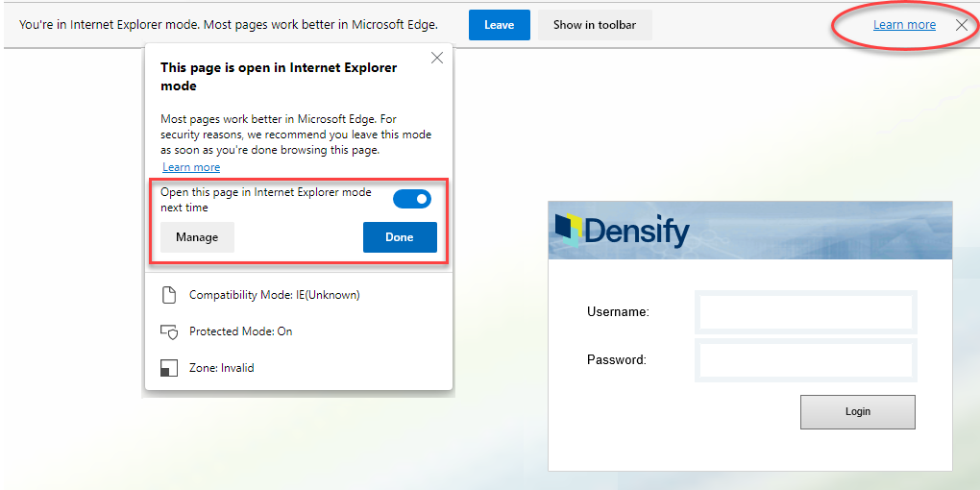Viewport: 980px width, 490px height.
Task: Focus the Username input field
Action: (806, 312)
